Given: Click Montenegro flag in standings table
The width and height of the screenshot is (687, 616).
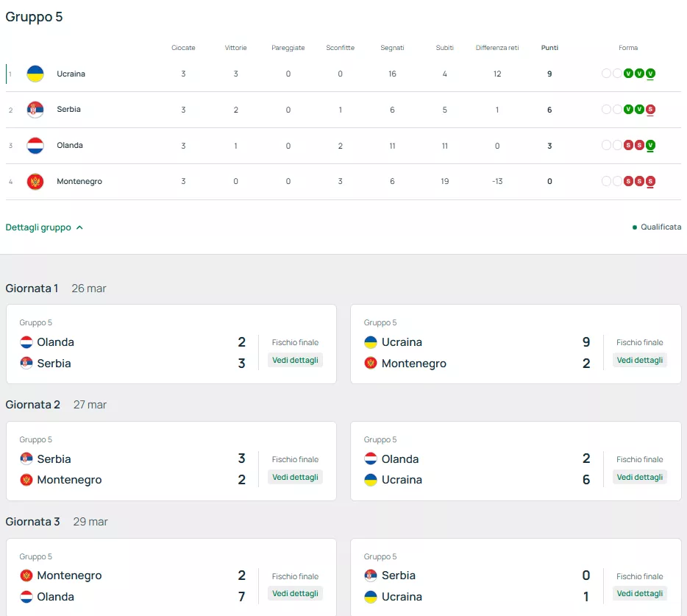Looking at the screenshot, I should [x=35, y=182].
